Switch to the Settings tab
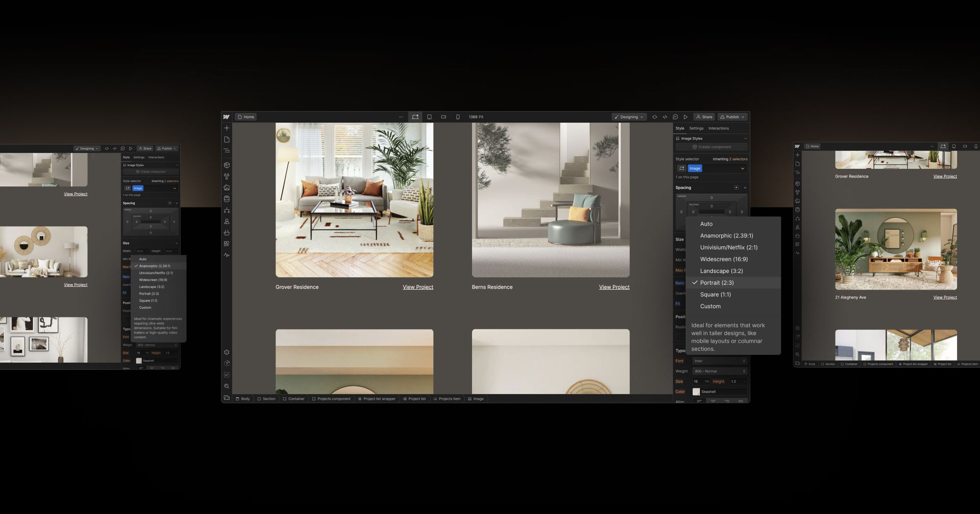Viewport: 980px width, 514px height. (696, 128)
